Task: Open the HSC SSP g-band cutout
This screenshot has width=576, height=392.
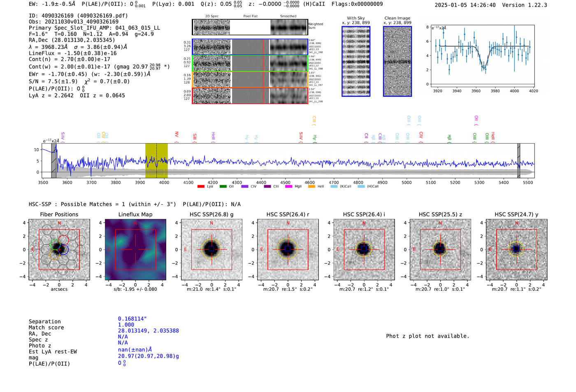Action: click(x=211, y=250)
